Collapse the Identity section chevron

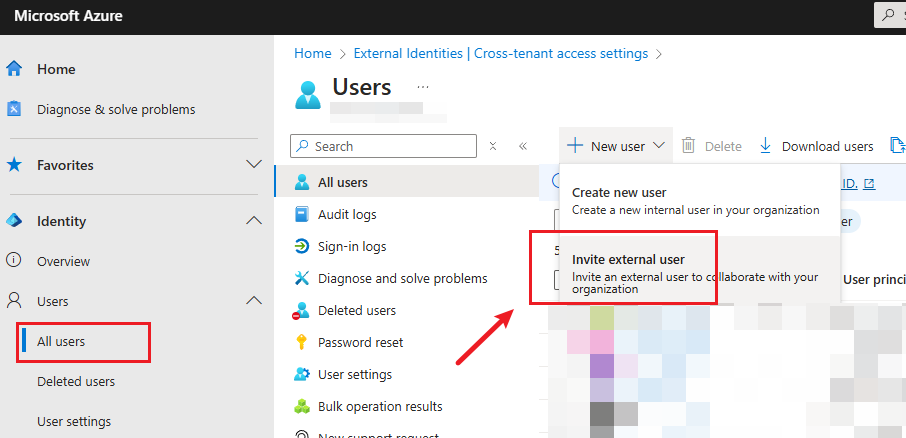(x=254, y=221)
